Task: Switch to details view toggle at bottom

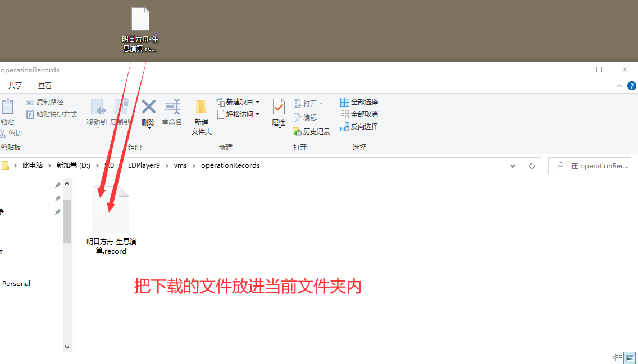Action: [x=617, y=357]
